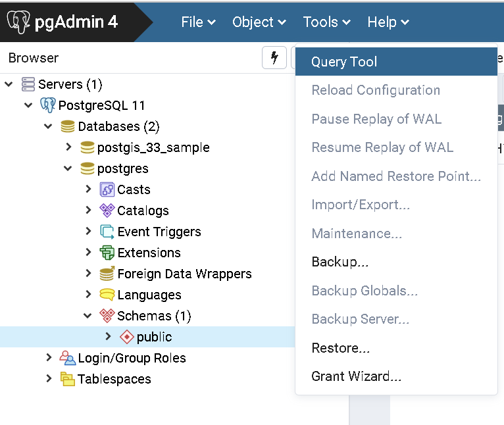Click the pgAdmin 4 elephant logo
This screenshot has width=504, height=425.
pos(18,22)
